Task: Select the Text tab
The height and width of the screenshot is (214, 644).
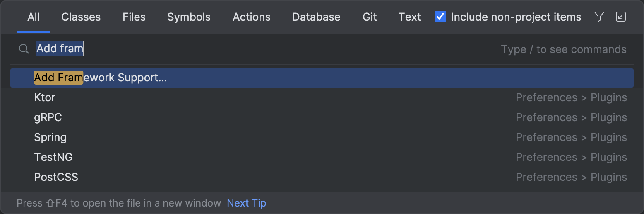Action: pos(409,17)
